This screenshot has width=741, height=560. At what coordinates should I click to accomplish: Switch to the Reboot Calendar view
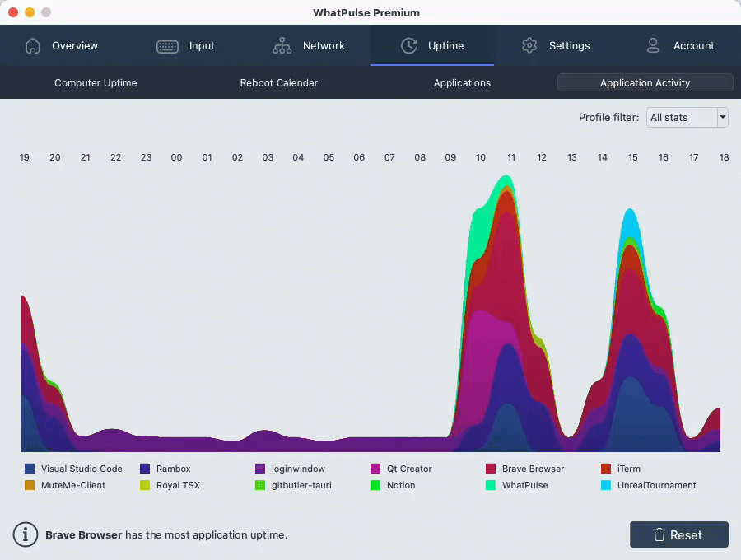278,82
